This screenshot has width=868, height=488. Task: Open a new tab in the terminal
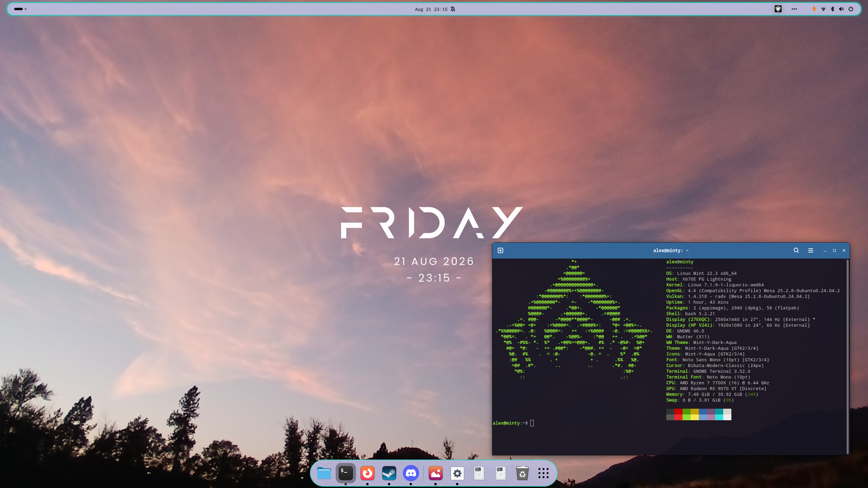(500, 250)
